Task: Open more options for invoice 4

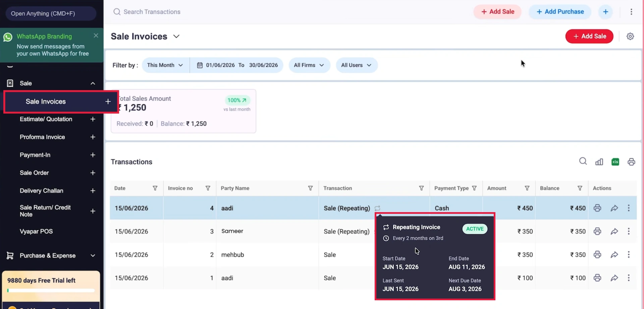Action: (629, 208)
